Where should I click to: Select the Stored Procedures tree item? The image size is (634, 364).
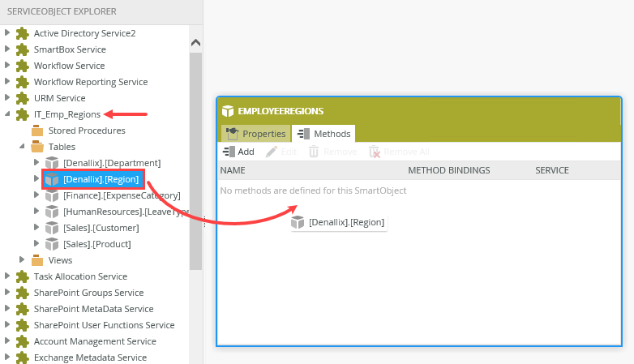pos(87,131)
